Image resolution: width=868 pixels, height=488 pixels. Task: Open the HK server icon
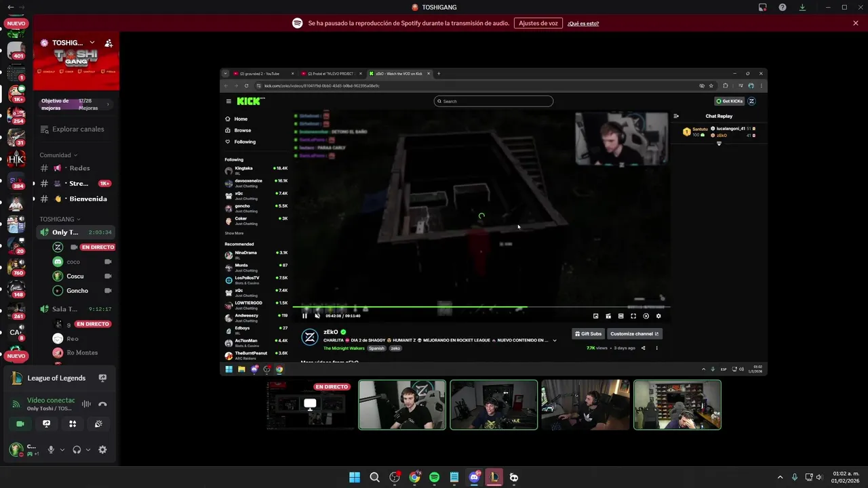pos(16,159)
